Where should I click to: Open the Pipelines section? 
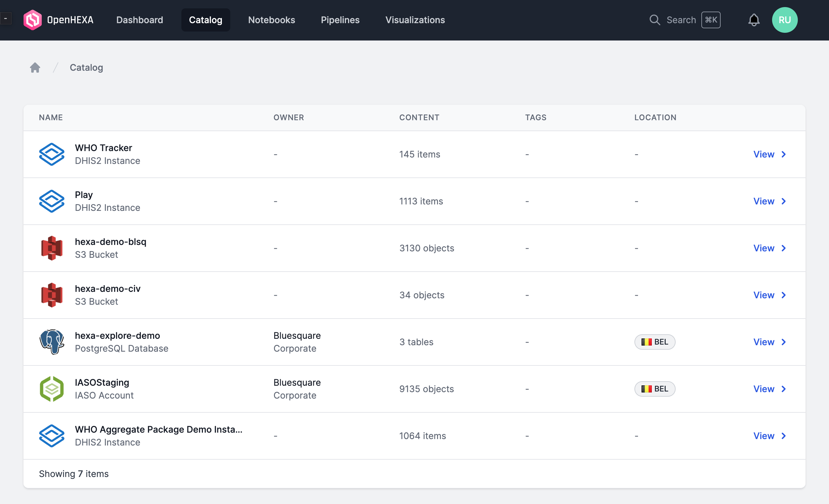tap(340, 20)
